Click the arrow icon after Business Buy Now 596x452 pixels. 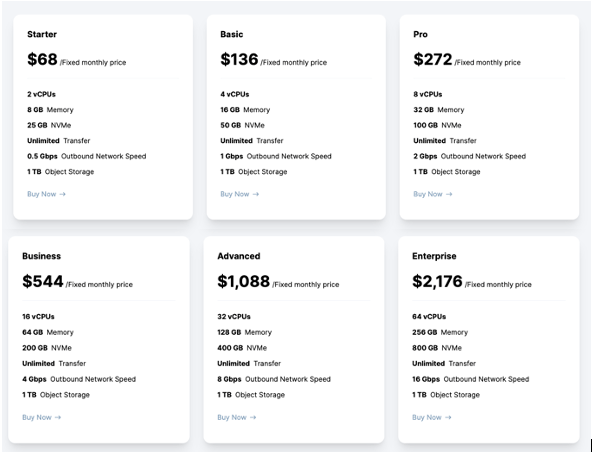tap(58, 417)
